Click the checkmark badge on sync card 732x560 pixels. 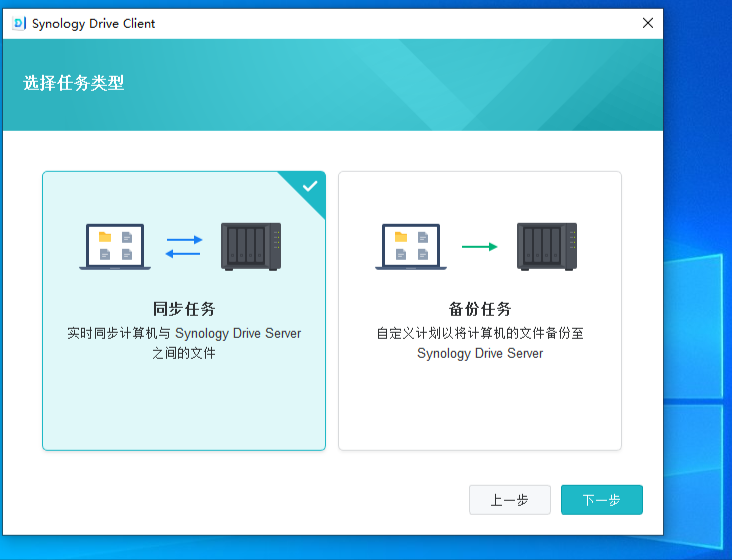click(x=310, y=186)
